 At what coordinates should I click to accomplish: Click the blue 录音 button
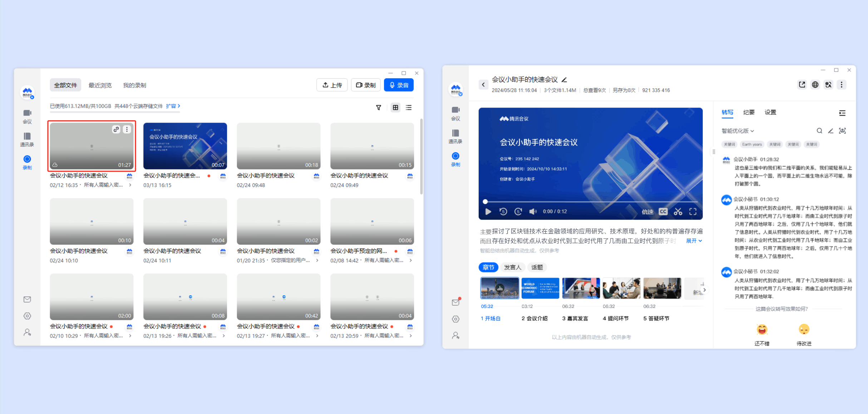coord(399,85)
